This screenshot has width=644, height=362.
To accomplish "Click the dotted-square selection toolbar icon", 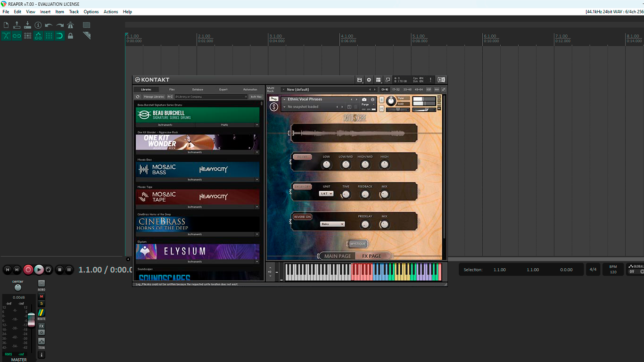I will tap(86, 25).
